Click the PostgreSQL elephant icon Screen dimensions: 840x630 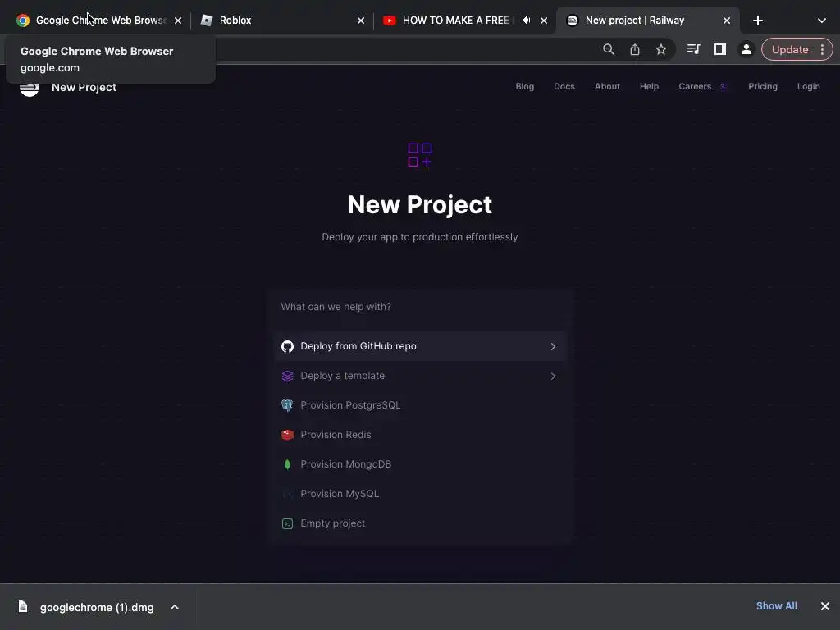288,405
